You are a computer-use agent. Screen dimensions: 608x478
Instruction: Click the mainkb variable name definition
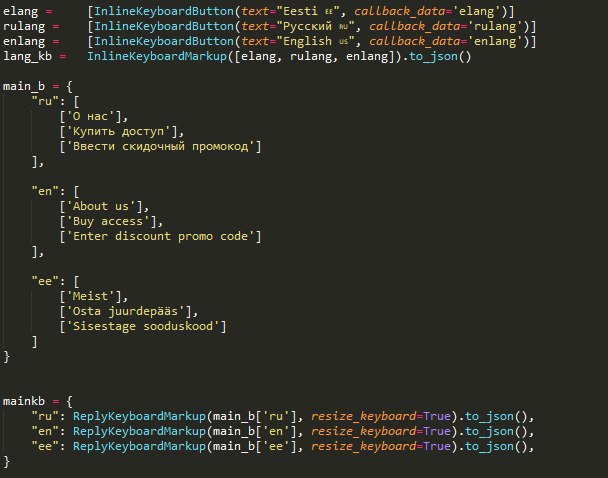point(24,401)
